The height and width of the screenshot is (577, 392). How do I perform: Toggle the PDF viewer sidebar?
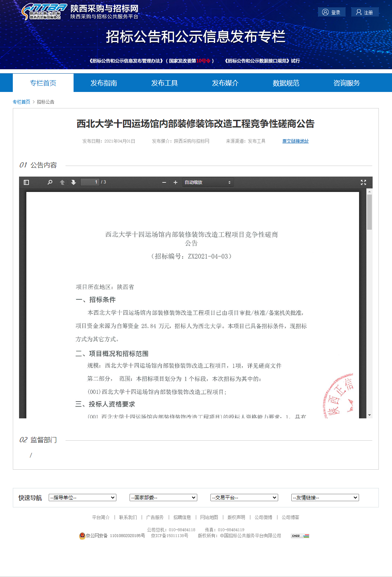click(x=26, y=182)
